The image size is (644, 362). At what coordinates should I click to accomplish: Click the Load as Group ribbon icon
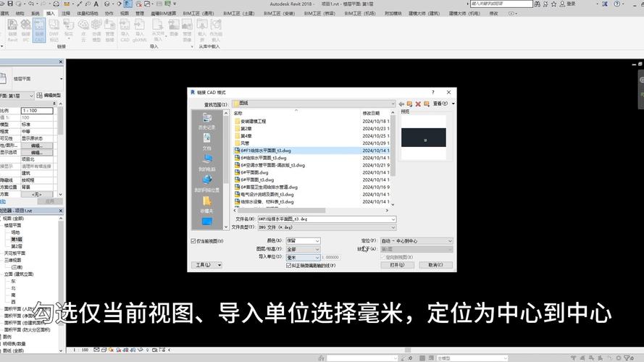click(216, 30)
